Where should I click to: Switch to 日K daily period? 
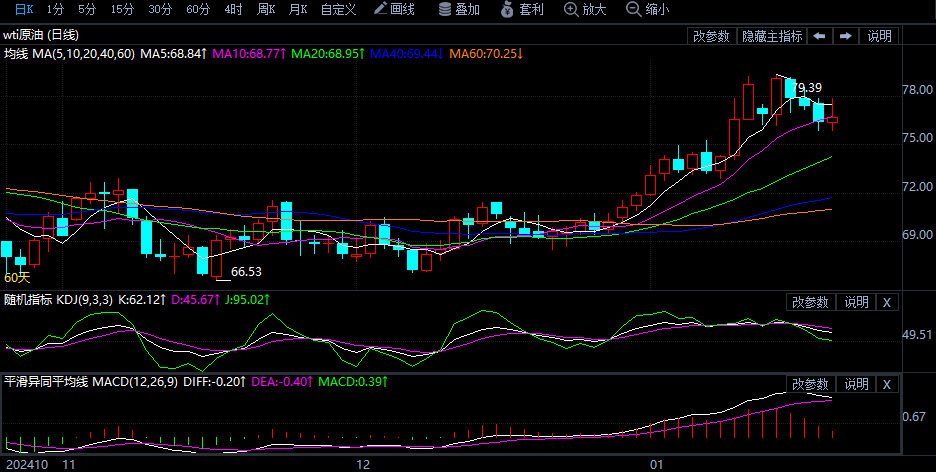(22, 9)
